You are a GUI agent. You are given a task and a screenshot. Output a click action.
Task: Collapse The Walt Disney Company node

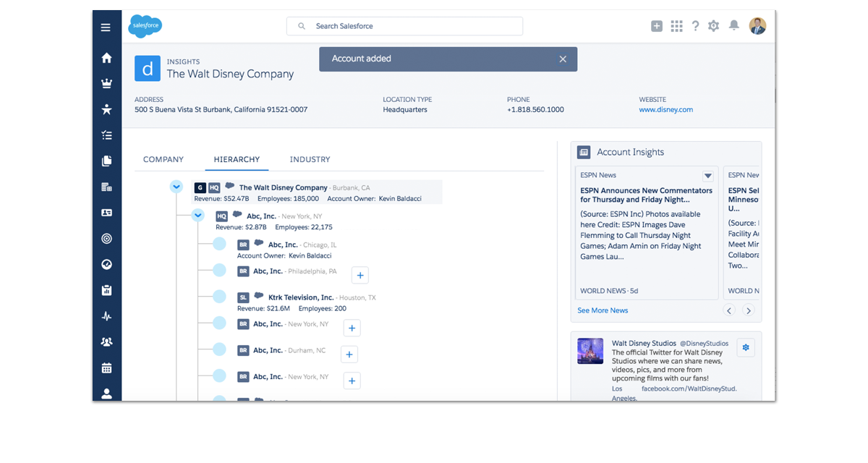[176, 187]
